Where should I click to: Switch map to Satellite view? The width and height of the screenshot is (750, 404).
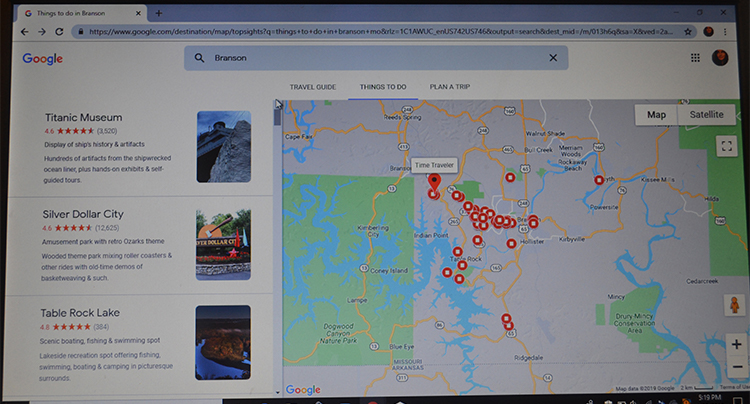click(705, 114)
